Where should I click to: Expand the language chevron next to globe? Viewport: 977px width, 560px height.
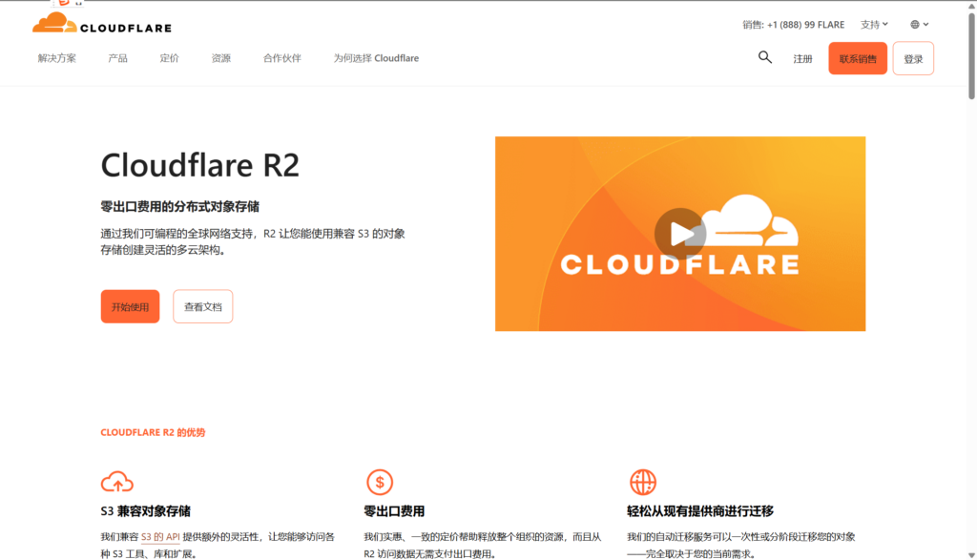926,25
